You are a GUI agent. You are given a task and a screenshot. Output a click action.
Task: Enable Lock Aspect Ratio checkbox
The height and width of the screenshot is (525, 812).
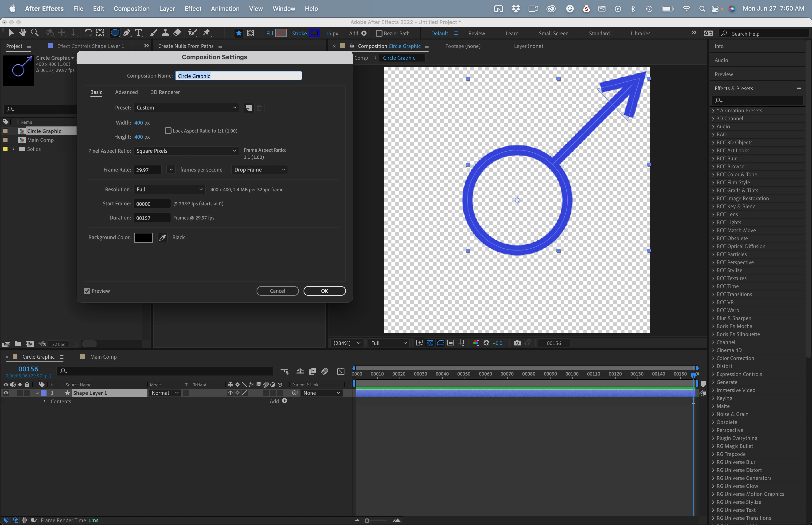click(x=168, y=131)
